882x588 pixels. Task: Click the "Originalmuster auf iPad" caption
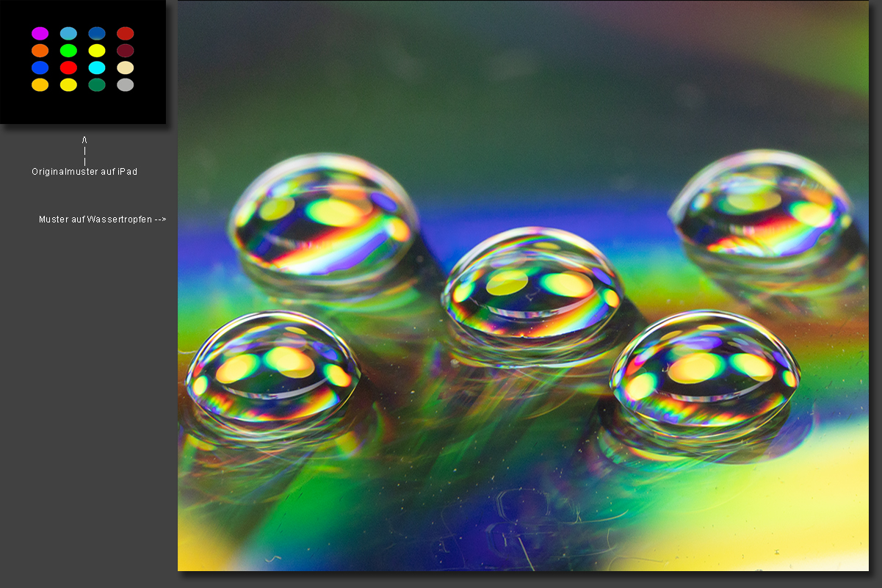click(x=84, y=172)
